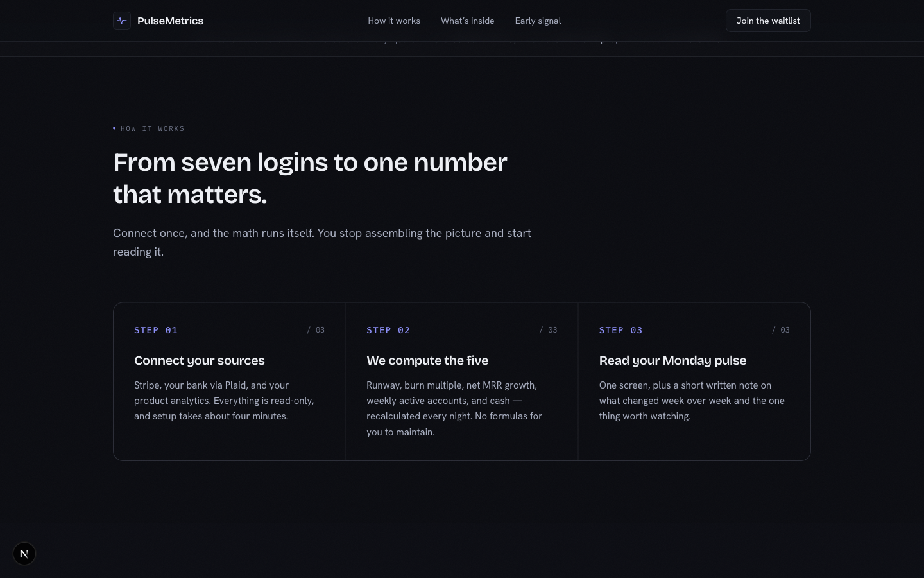Click the Stripe, your bank via Plaid description

(x=224, y=401)
